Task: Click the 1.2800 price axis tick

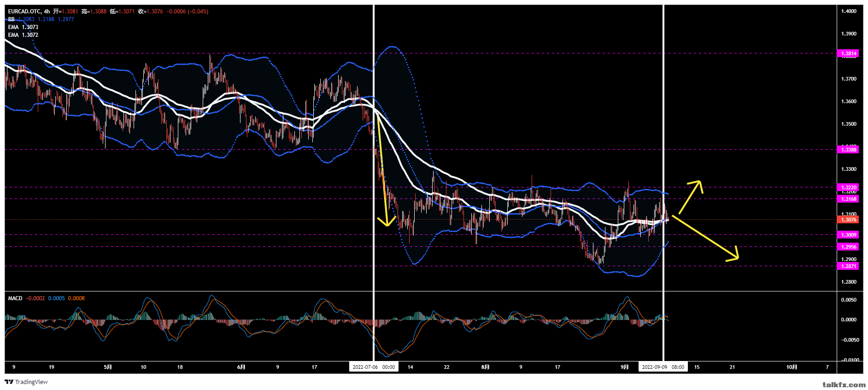Action: point(849,282)
